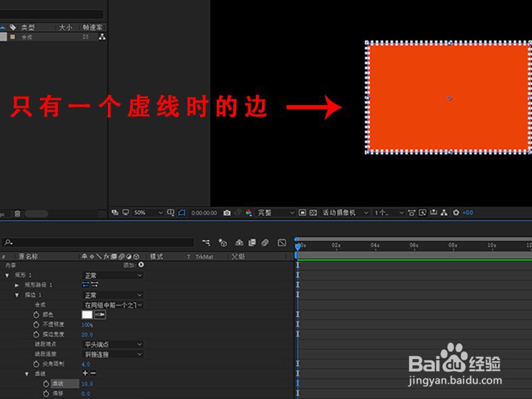This screenshot has height=399, width=532.
Task: Click the 20.0 stroke width value
Action: coord(87,335)
